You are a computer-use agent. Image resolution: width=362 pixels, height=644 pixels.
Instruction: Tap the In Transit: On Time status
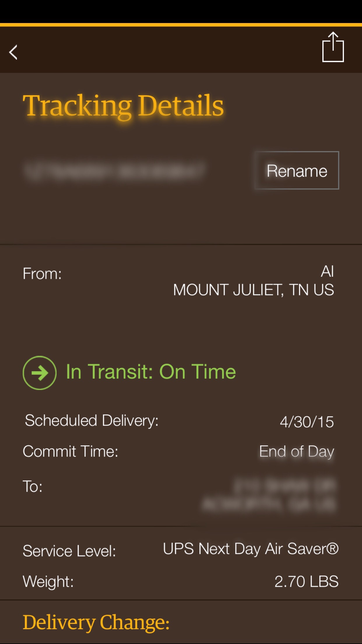pos(151,372)
